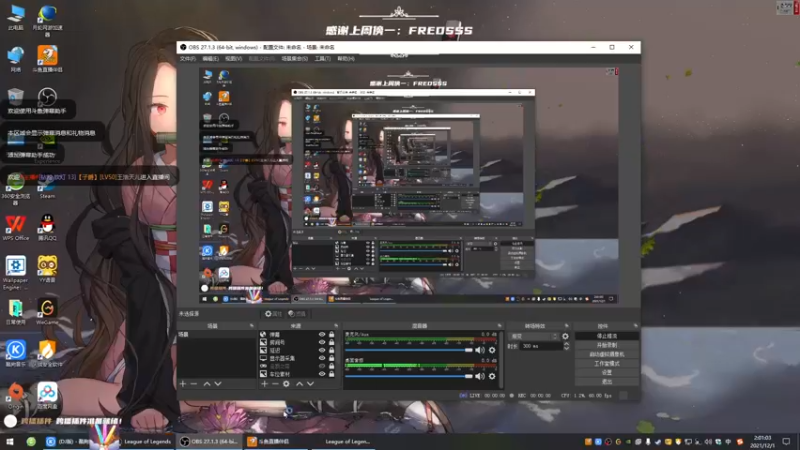Screen dimensions: 800x450
Task: Pop out the Audio Mixer dock panel
Action: (x=499, y=326)
